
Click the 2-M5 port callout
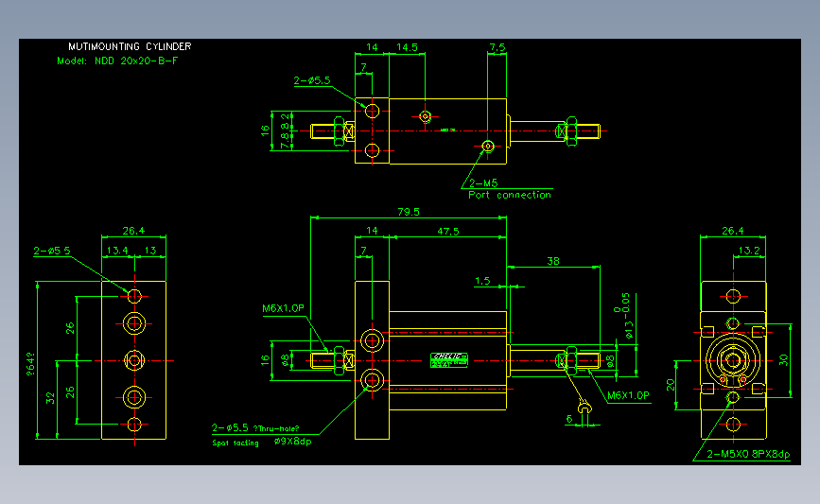(x=483, y=183)
